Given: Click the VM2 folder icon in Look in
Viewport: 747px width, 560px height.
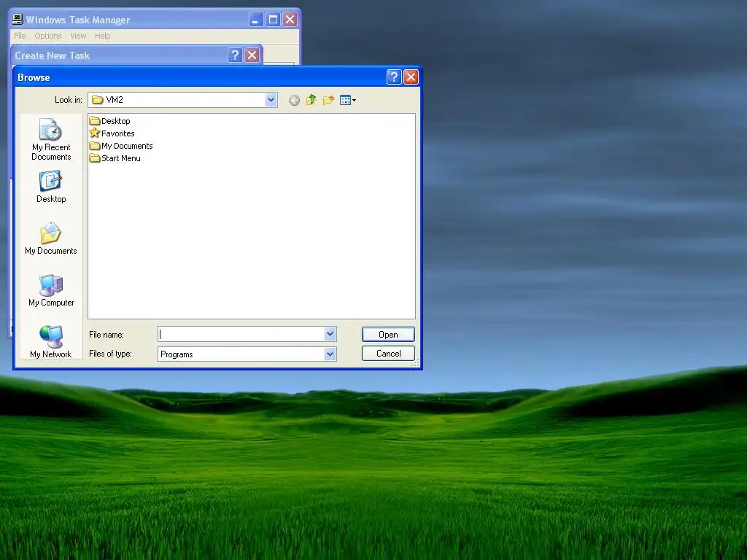Looking at the screenshot, I should coord(98,99).
